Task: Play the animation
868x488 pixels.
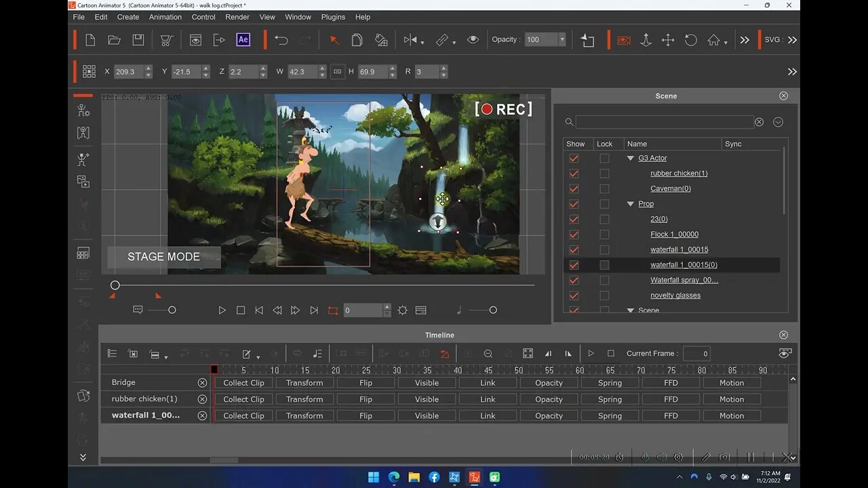Action: coord(222,310)
